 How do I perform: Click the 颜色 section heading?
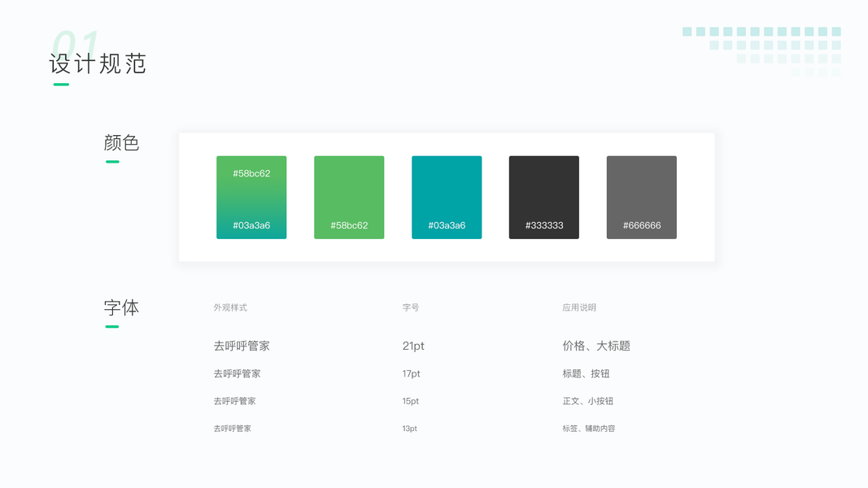click(x=121, y=143)
